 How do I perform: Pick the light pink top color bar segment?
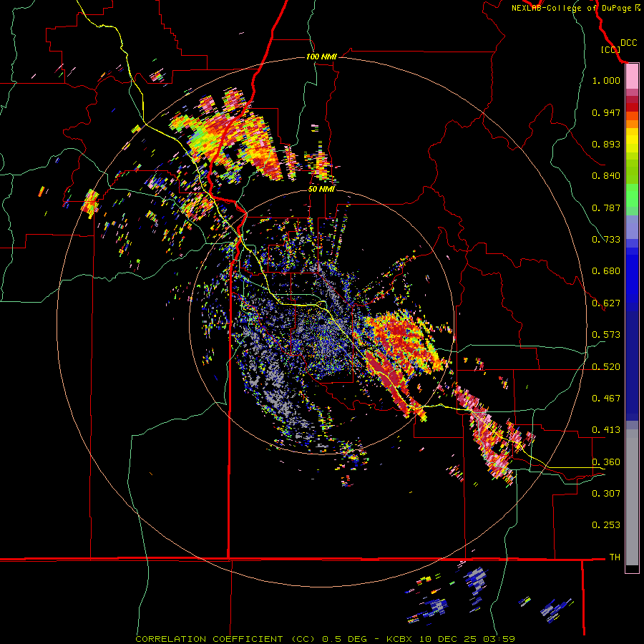(632, 77)
